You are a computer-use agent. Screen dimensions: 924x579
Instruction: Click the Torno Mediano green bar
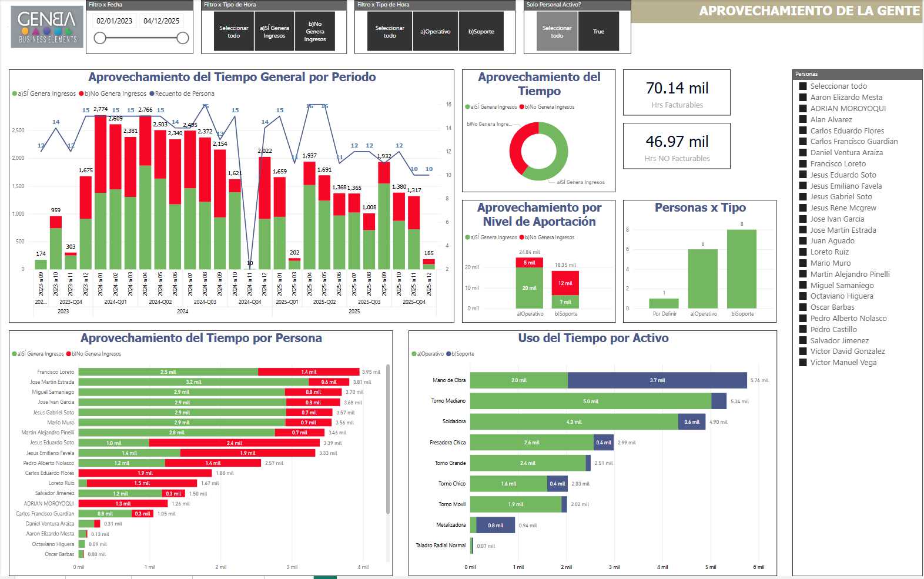click(x=590, y=401)
